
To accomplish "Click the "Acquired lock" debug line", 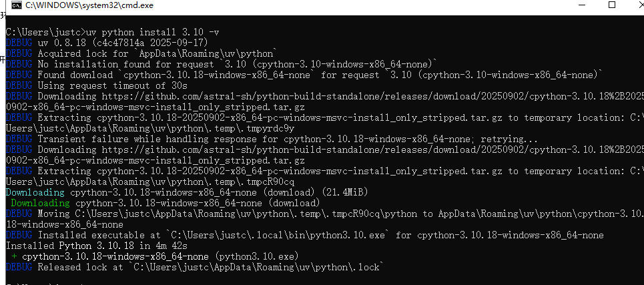I will coord(157,53).
